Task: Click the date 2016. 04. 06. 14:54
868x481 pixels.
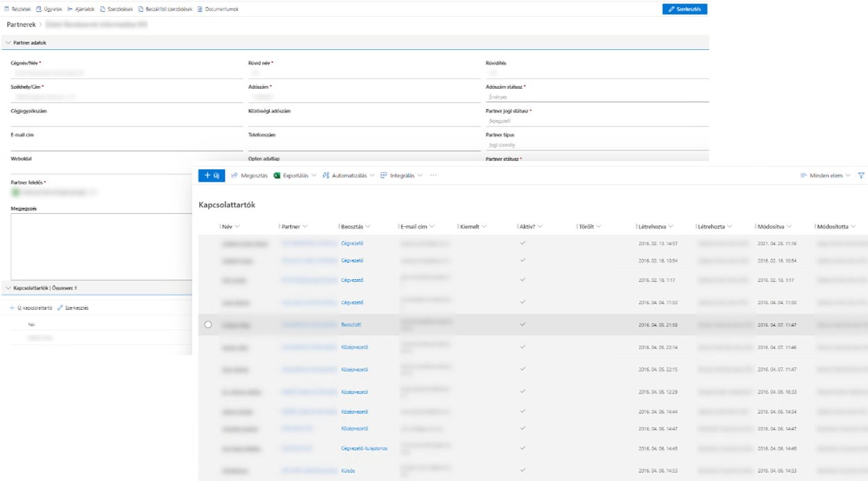Action: coord(776,412)
